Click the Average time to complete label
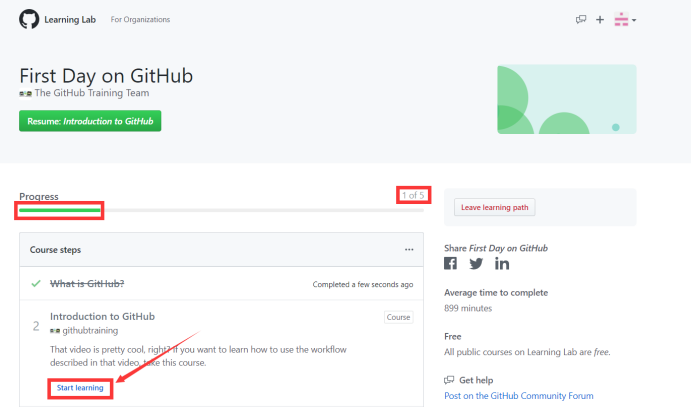Viewport: 691px width, 408px height. coord(496,293)
